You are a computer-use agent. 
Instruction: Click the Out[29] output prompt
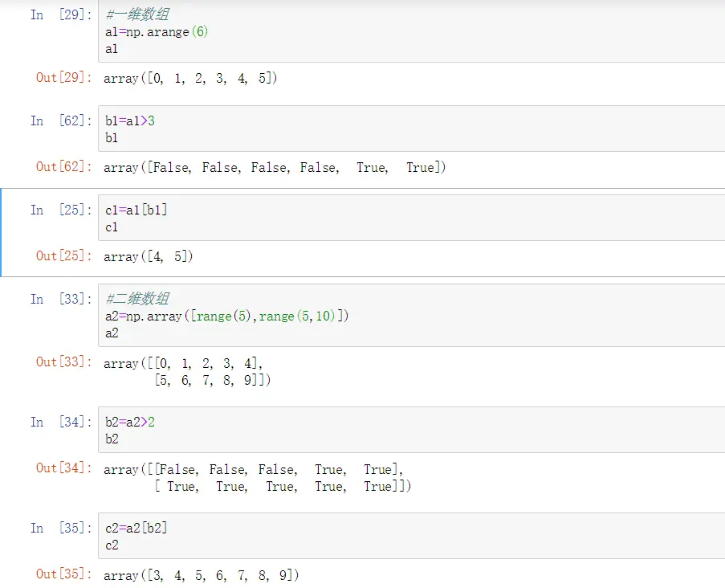click(x=63, y=78)
